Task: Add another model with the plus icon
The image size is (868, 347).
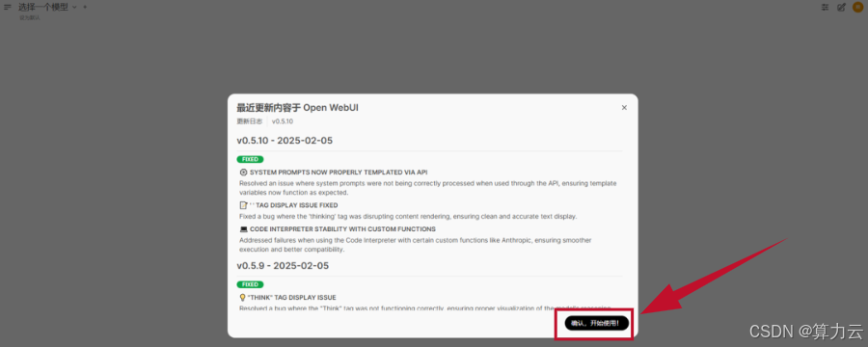Action: (85, 7)
